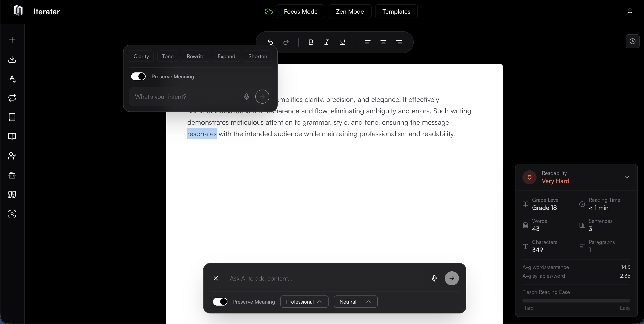Apply underline formatting to the text
This screenshot has height=324, width=644.
(342, 42)
